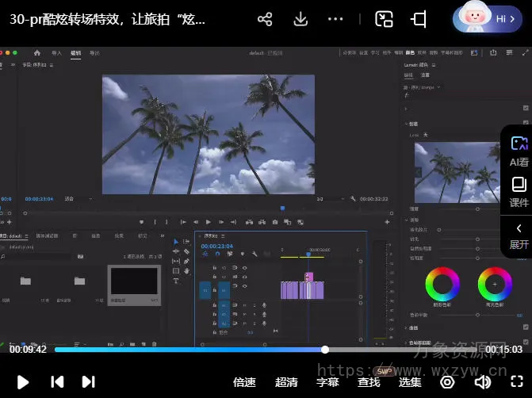Open the 字幕 subtitles option
Image resolution: width=532 pixels, height=398 pixels.
click(x=327, y=382)
